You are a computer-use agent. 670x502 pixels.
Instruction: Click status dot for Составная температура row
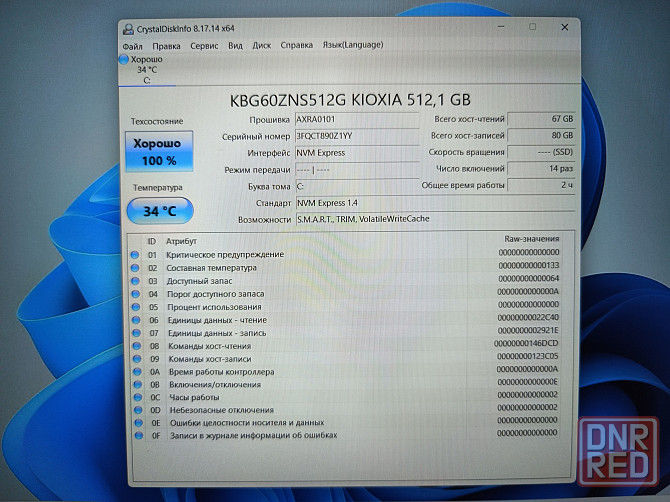click(135, 268)
